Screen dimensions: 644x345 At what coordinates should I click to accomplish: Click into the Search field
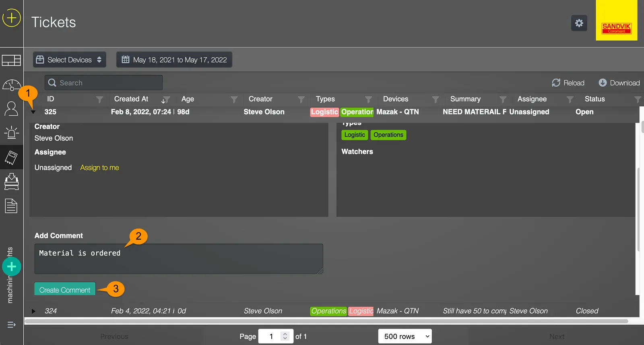pyautogui.click(x=109, y=83)
